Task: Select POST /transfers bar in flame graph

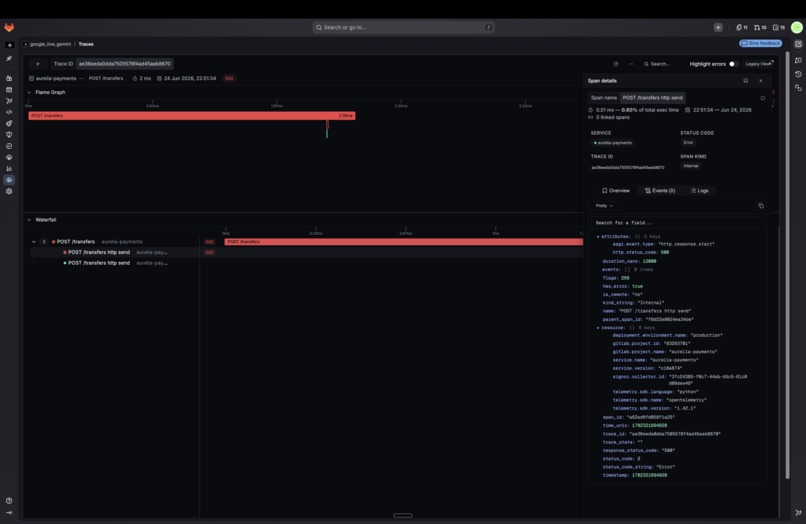Action: (192, 116)
